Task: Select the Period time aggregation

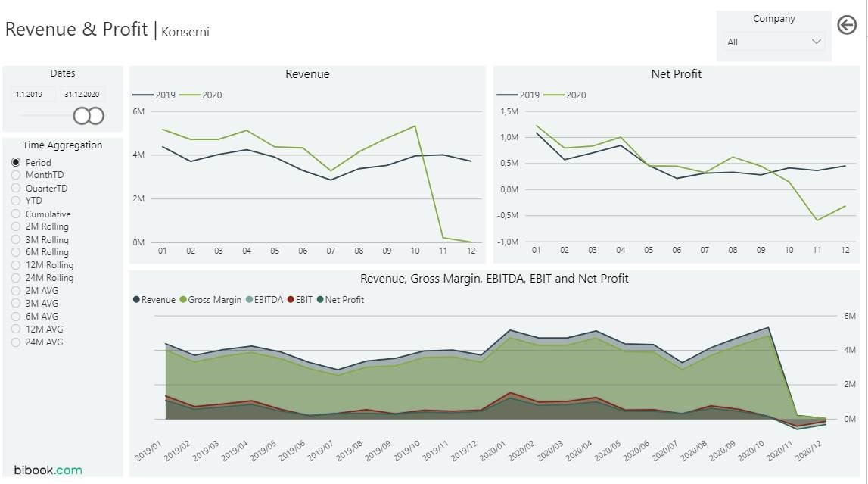Action: click(16, 163)
